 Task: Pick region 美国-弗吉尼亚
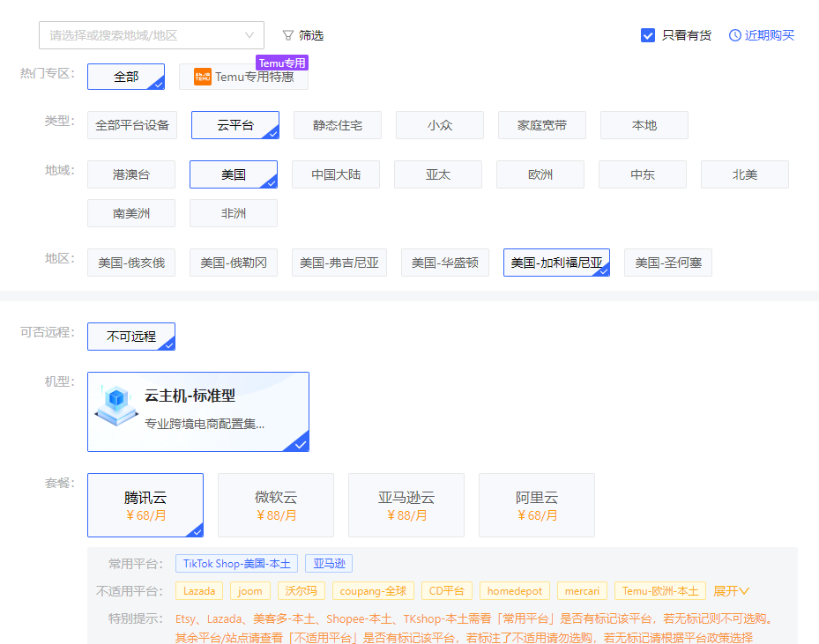(x=339, y=263)
